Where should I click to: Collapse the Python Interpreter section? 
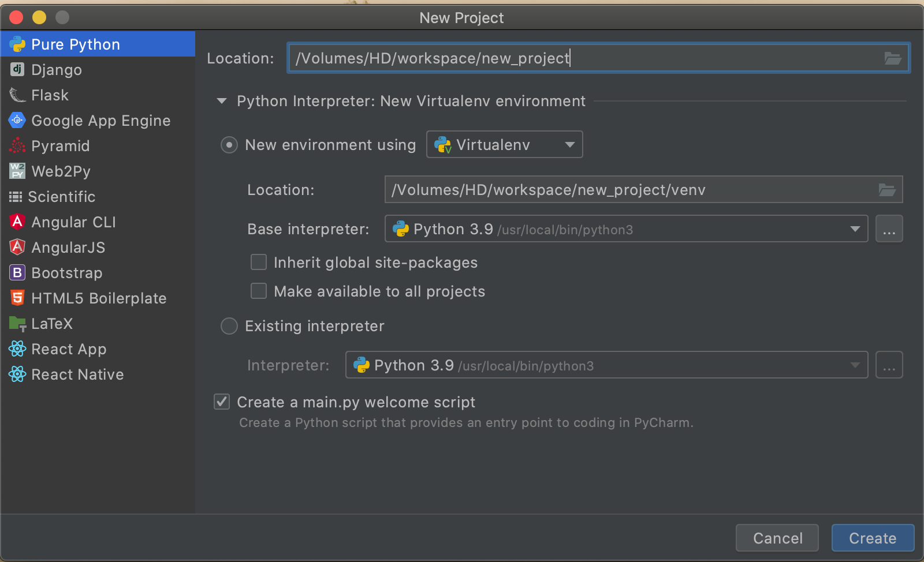pyautogui.click(x=222, y=102)
